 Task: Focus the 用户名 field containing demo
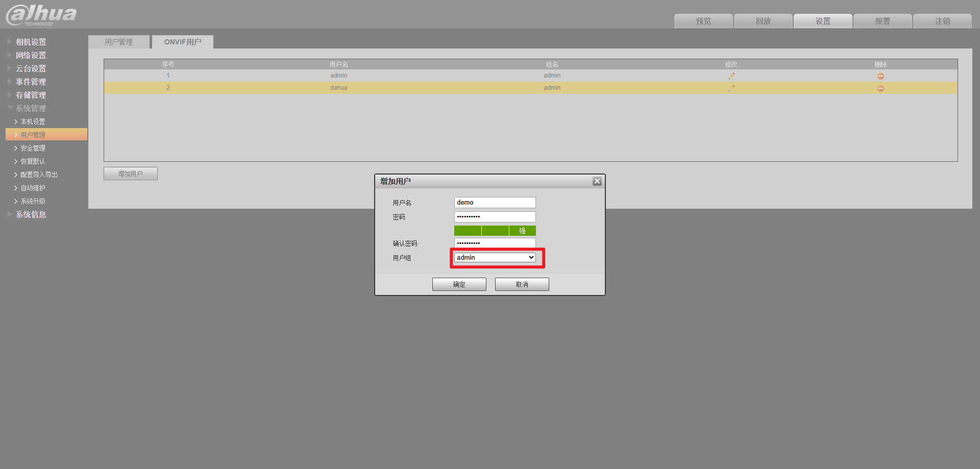[x=495, y=203]
